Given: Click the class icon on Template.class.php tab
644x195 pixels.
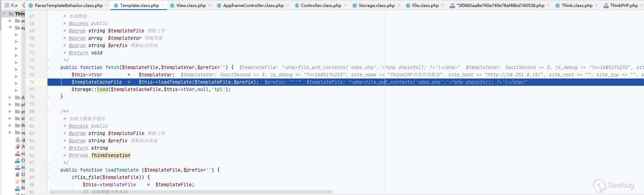Looking at the screenshot, I should tap(116, 6).
